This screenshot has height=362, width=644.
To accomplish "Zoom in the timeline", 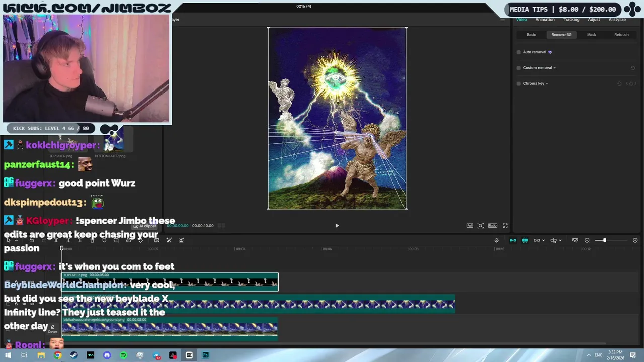I will pos(635,240).
